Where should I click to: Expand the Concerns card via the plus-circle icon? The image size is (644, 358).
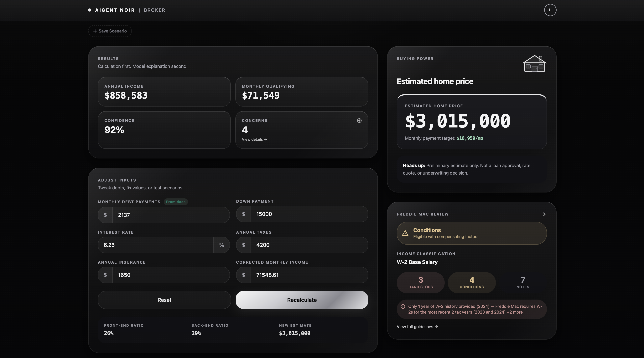click(359, 121)
